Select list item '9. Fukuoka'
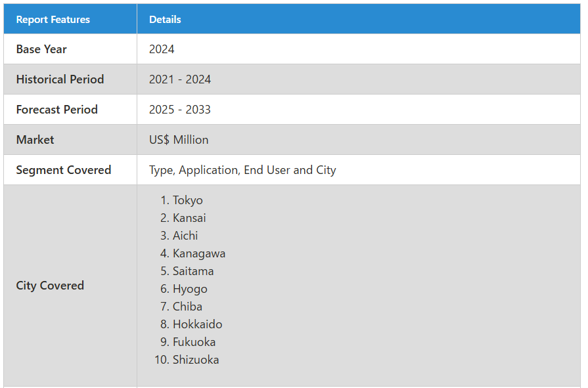Image resolution: width=588 pixels, height=388 pixels. [188, 342]
